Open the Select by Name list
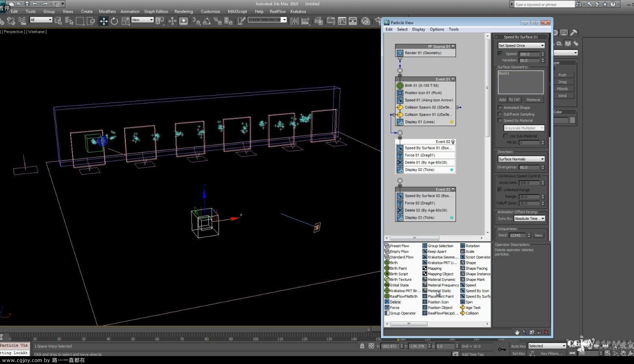 [69, 21]
